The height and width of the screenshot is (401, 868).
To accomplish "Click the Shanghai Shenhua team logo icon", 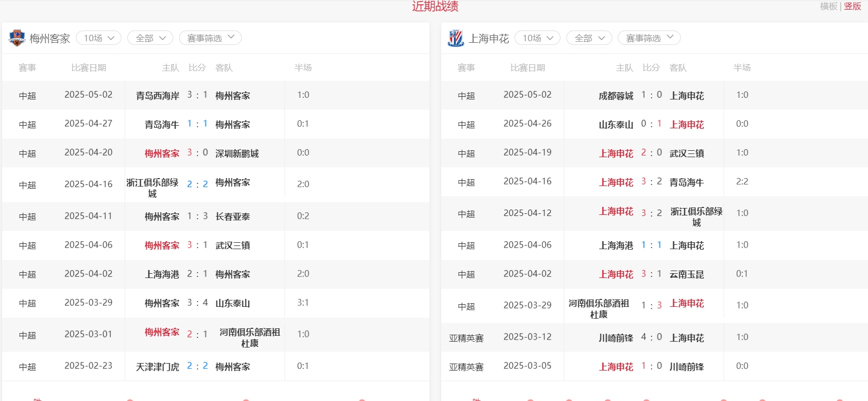I will point(456,38).
